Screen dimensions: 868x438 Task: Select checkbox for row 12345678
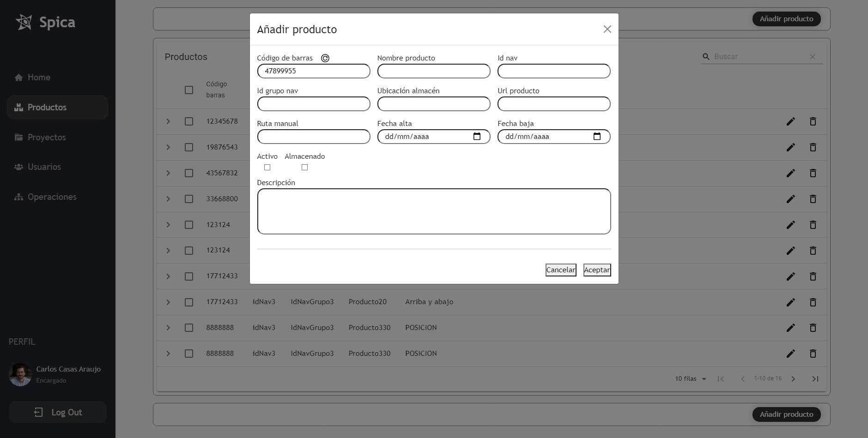point(189,121)
